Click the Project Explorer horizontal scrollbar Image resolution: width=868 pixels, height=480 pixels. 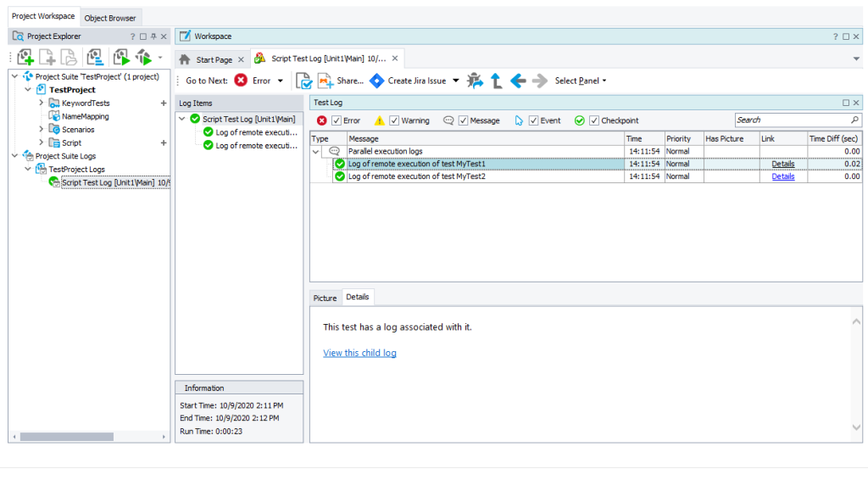66,437
